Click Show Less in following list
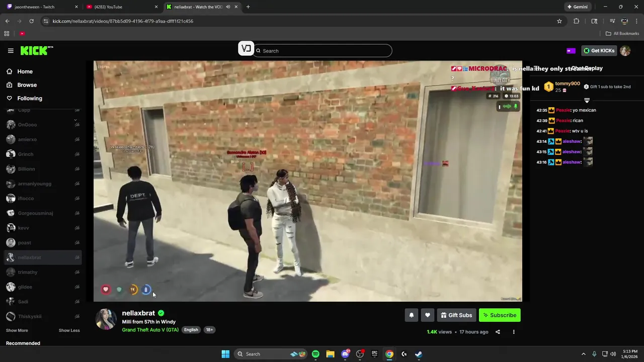644x362 pixels. coord(69,330)
